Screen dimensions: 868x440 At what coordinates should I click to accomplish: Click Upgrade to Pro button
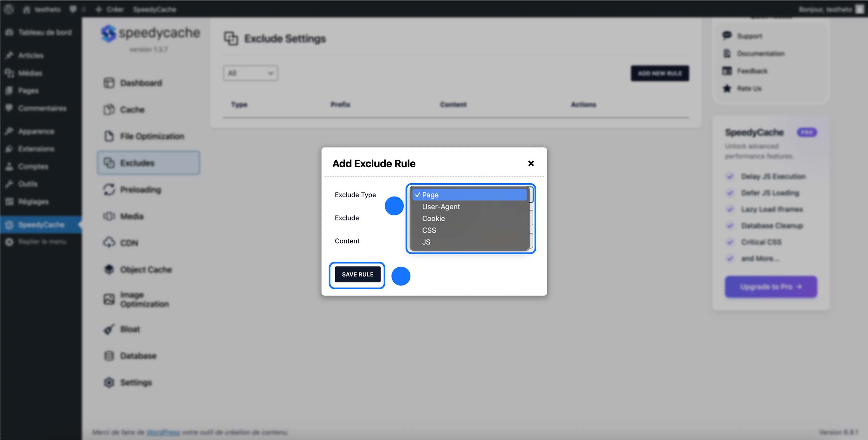771,286
